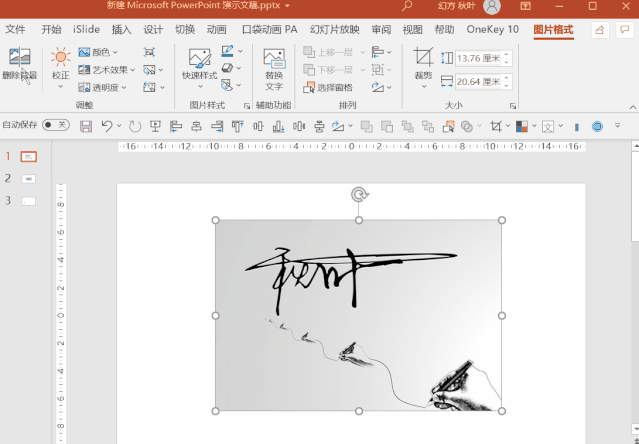The width and height of the screenshot is (639, 444).
Task: Click the Remove Background (删除背景) icon
Action: 19,62
